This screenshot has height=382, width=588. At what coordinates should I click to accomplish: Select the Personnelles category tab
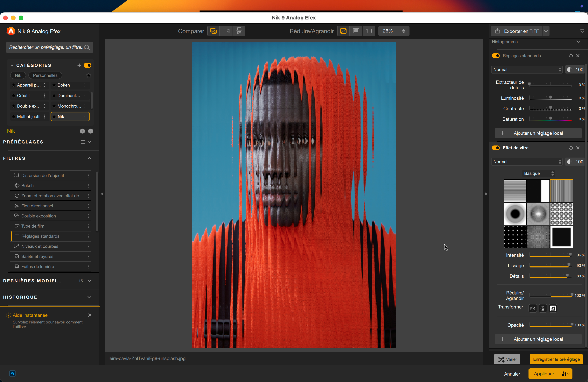click(45, 75)
